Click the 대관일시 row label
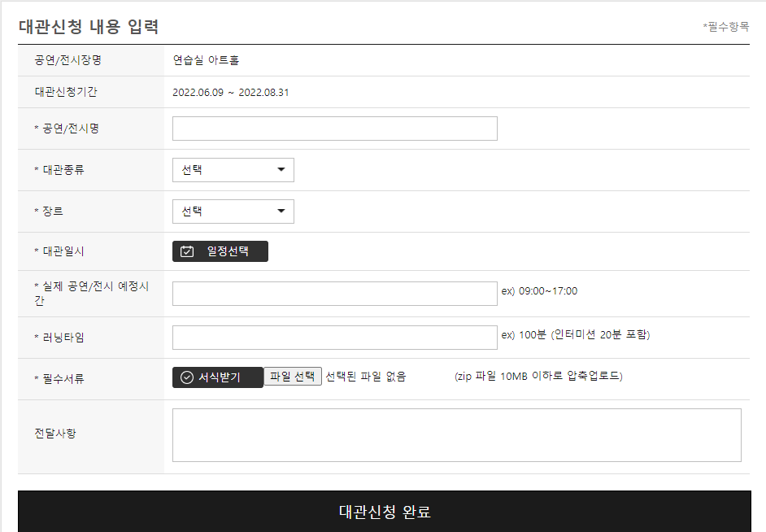Viewport: 766px width, 532px height. click(x=59, y=251)
